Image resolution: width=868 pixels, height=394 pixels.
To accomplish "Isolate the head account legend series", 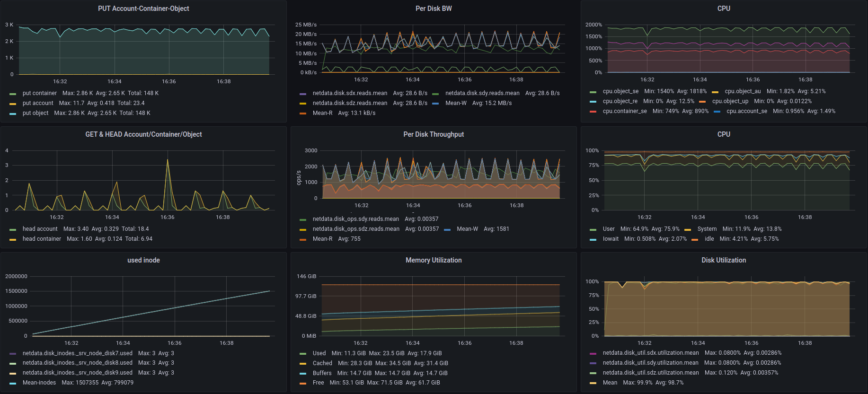I will pos(40,229).
